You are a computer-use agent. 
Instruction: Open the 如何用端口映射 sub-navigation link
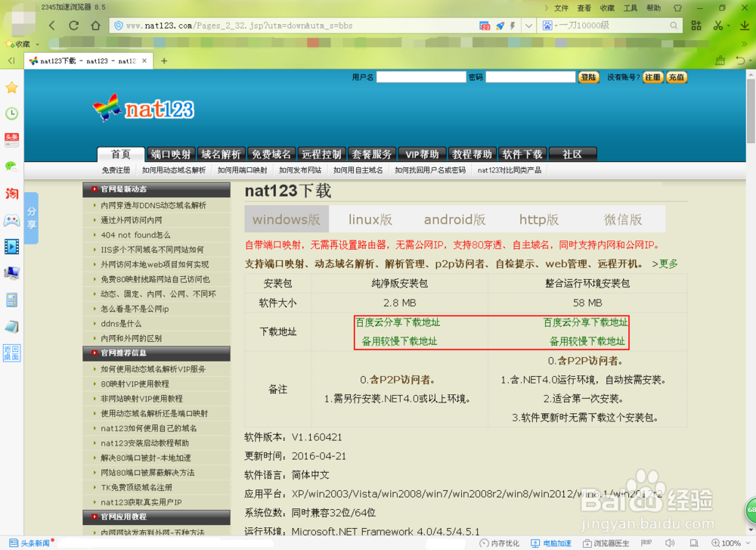coord(242,170)
